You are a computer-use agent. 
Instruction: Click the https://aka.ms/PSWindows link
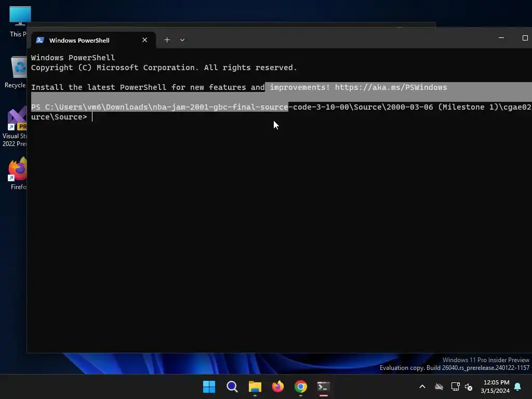click(391, 87)
